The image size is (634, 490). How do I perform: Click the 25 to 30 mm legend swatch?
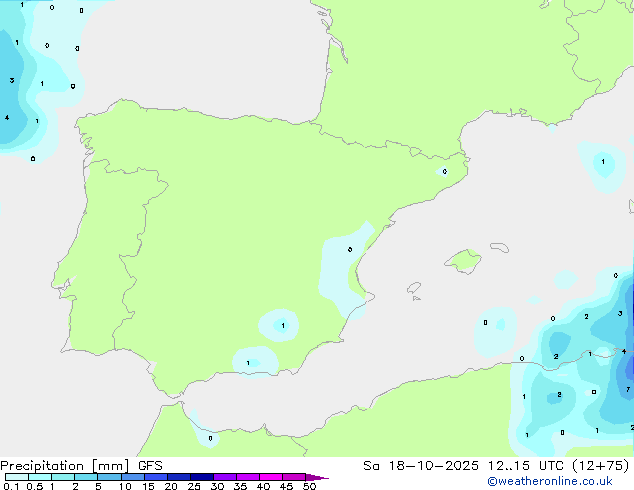[x=202, y=477]
